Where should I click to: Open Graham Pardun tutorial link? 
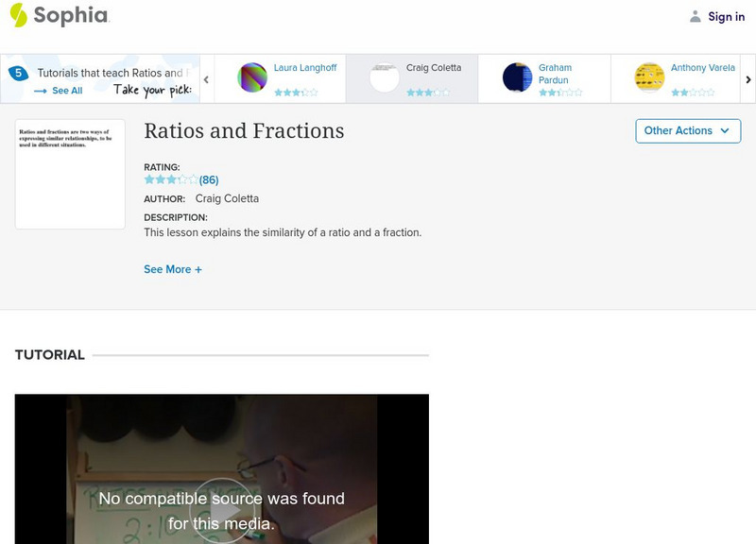pyautogui.click(x=555, y=74)
